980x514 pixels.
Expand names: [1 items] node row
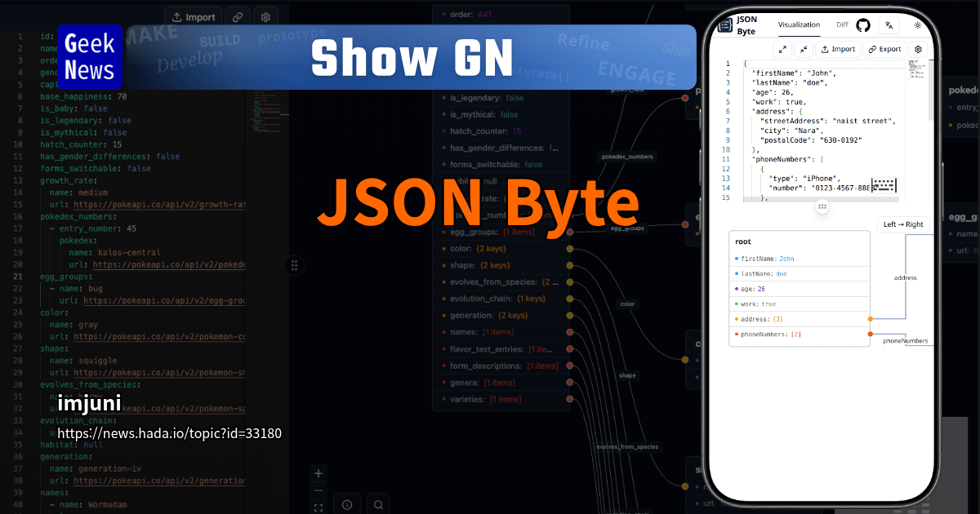(500, 332)
